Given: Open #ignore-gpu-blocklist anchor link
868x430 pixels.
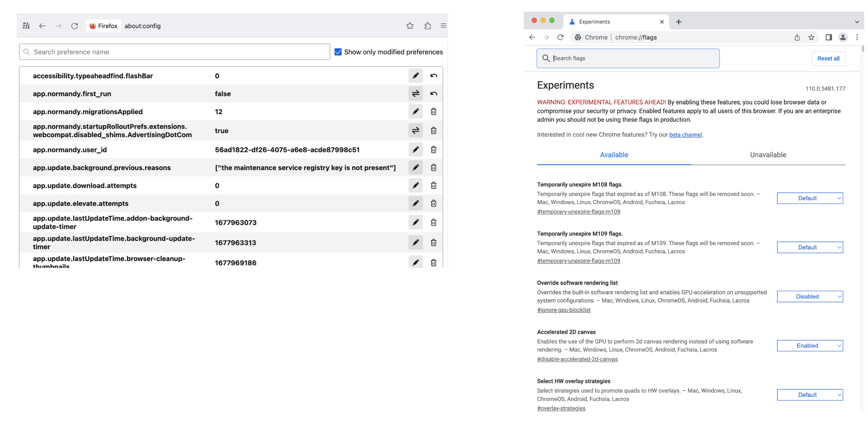Looking at the screenshot, I should (564, 310).
